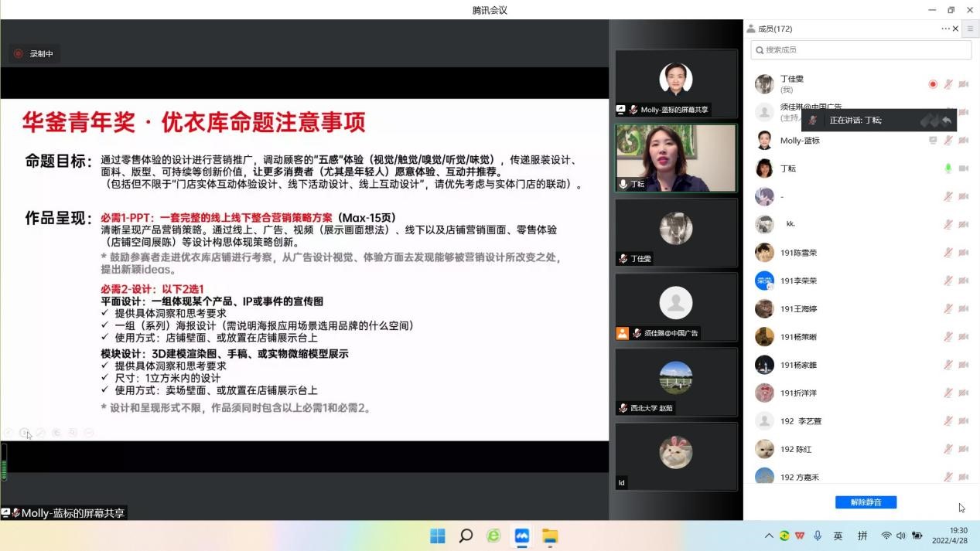Select member 192 陈红 in the list
Viewport: 980px width, 551px height.
861,449
